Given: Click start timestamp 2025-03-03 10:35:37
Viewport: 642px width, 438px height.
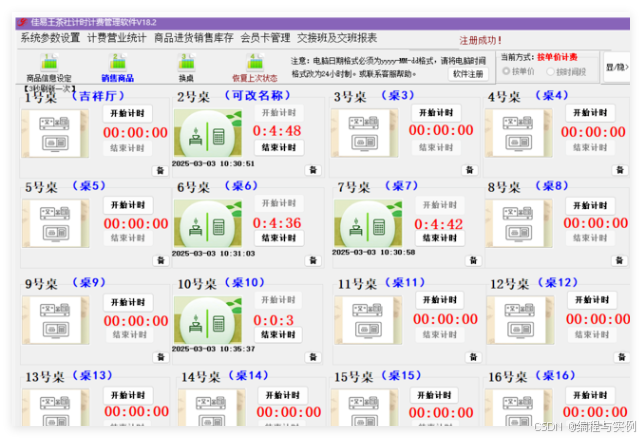Looking at the screenshot, I should [213, 349].
